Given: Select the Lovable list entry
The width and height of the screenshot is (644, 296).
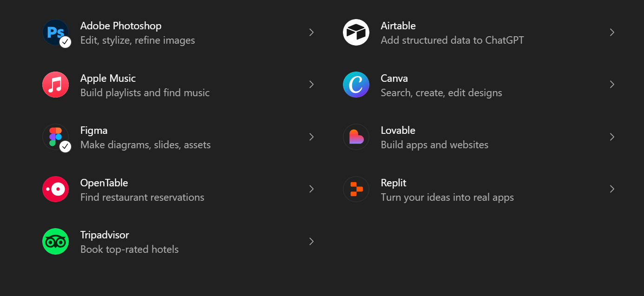Looking at the screenshot, I should click(434, 137).
